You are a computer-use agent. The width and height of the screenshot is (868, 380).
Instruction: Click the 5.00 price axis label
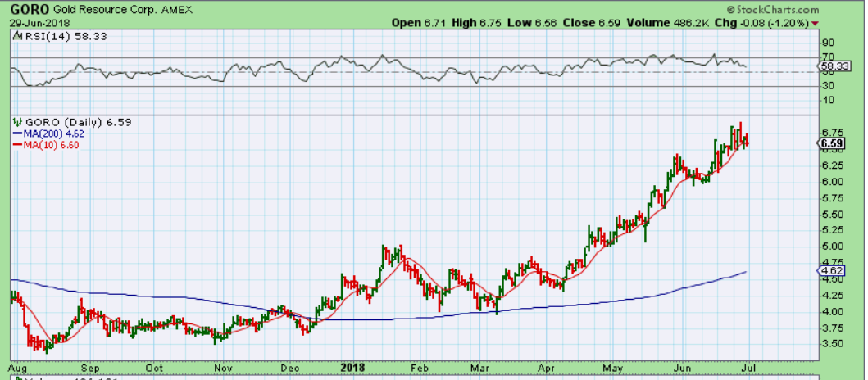pyautogui.click(x=831, y=247)
